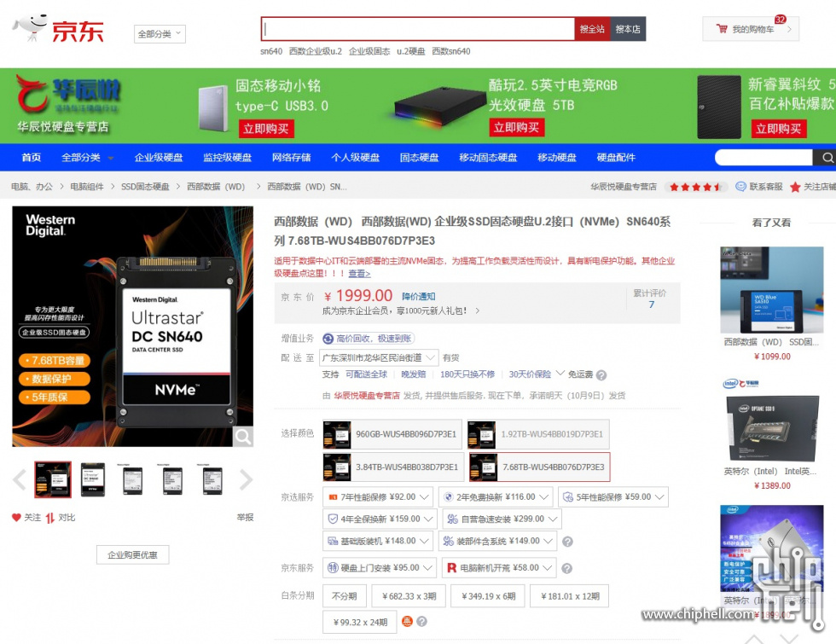Viewport: 836px width, 644px height.
Task: Click the 降价通知 price alert link
Action: tap(419, 297)
